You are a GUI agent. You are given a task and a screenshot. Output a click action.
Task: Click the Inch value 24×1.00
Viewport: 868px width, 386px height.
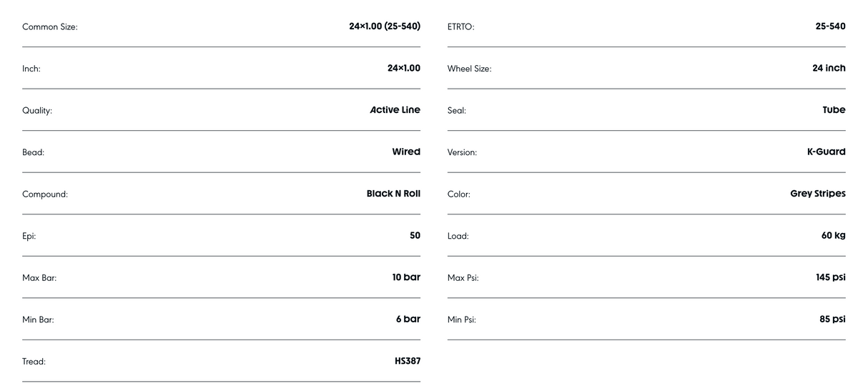(404, 68)
